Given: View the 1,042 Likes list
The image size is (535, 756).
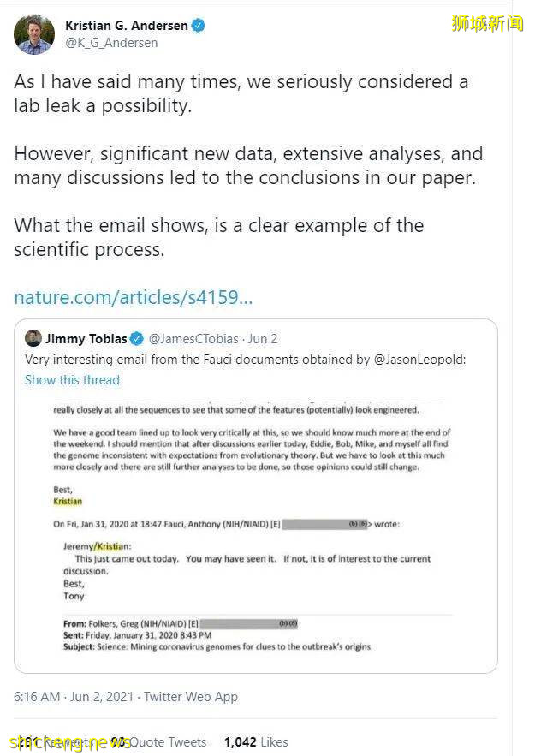Looking at the screenshot, I should (x=256, y=742).
